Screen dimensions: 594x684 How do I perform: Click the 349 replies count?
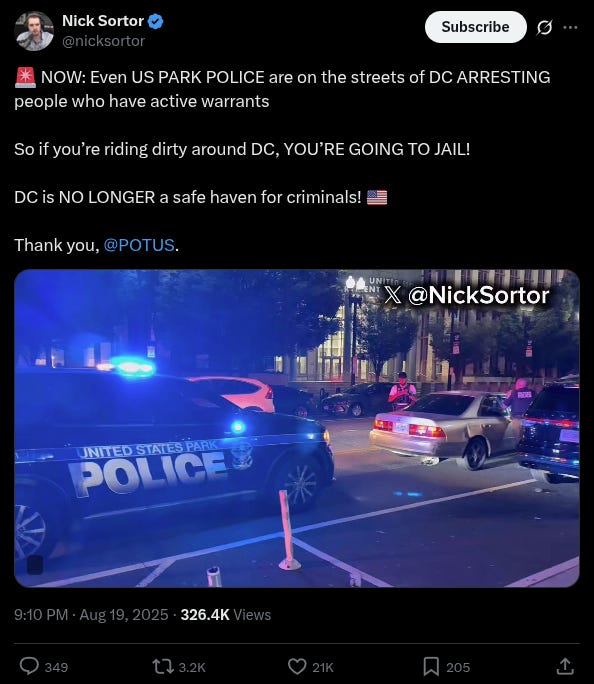(56, 667)
